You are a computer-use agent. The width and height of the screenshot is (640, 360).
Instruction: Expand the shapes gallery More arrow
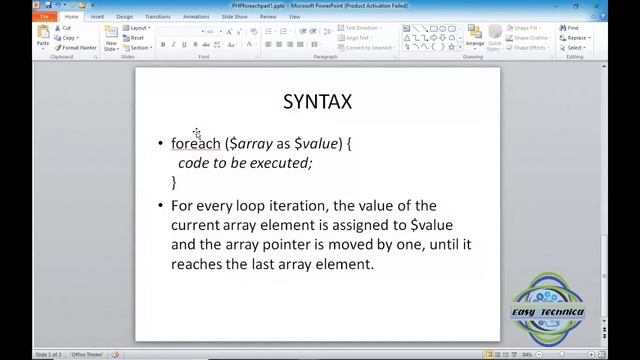pyautogui.click(x=460, y=47)
